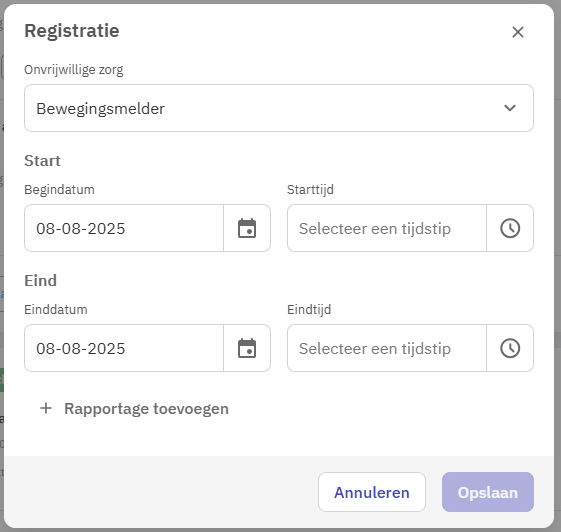Expand the Bewegingsmelder dropdown chevron
Screen dimensions: 561x532
(x=510, y=108)
